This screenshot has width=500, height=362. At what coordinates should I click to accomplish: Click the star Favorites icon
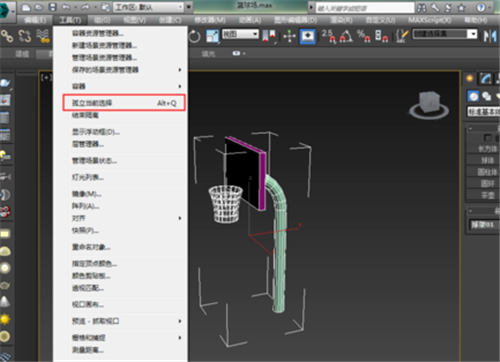click(462, 7)
